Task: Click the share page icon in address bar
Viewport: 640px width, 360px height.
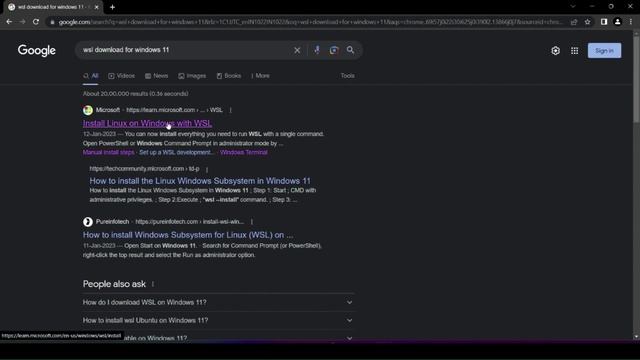Action: pos(574,22)
